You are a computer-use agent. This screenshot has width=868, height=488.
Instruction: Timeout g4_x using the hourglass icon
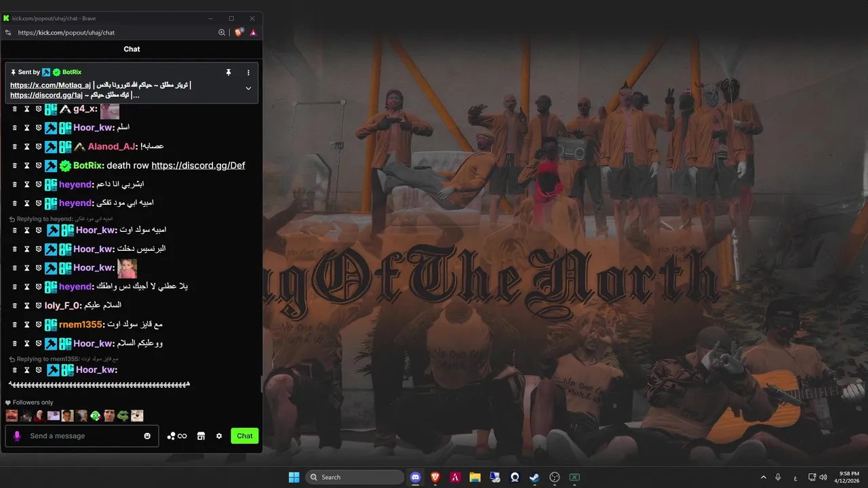pyautogui.click(x=26, y=108)
